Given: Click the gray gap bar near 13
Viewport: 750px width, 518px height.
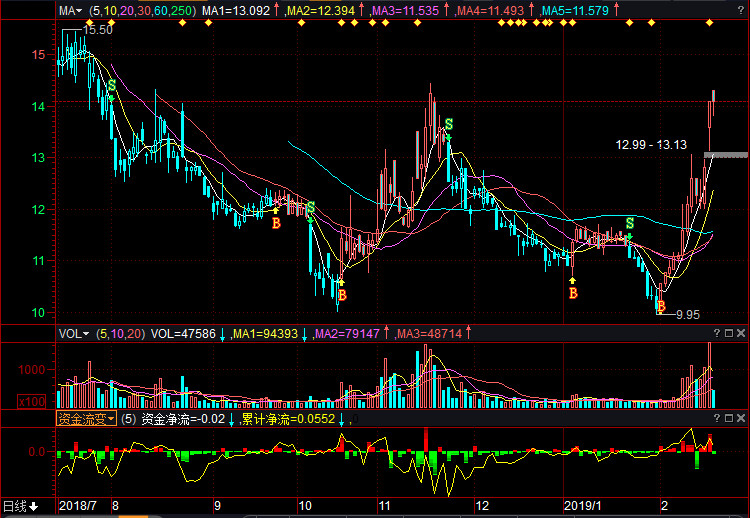Looking at the screenshot, I should 726,155.
